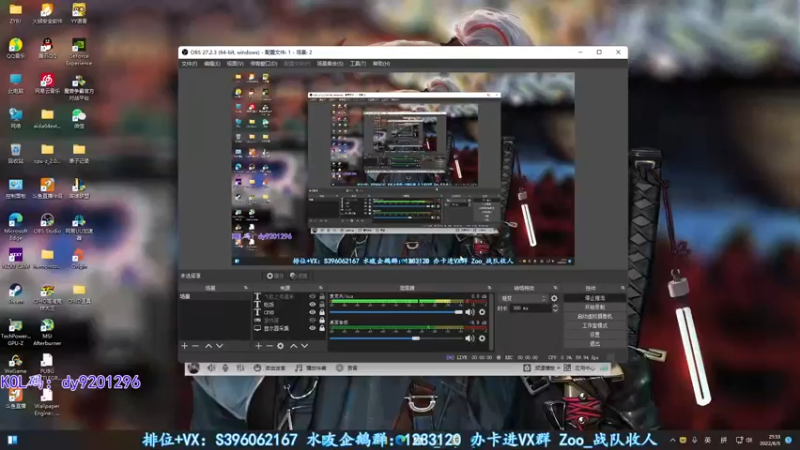Remove the scene with the minus icon
Image resolution: width=800 pixels, height=450 pixels.
click(x=195, y=346)
